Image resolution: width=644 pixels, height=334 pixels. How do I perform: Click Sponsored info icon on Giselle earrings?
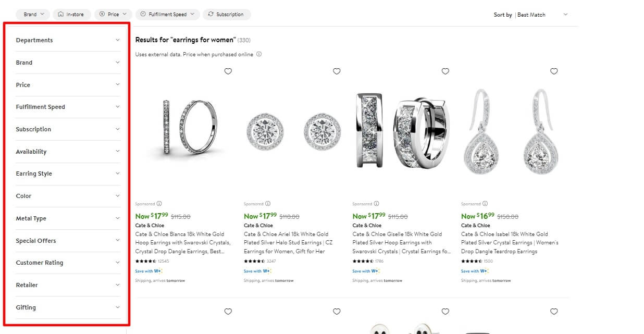click(377, 204)
